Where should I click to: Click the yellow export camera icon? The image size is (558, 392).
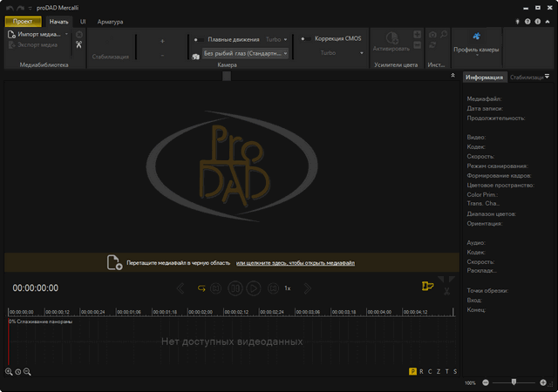pyautogui.click(x=426, y=286)
